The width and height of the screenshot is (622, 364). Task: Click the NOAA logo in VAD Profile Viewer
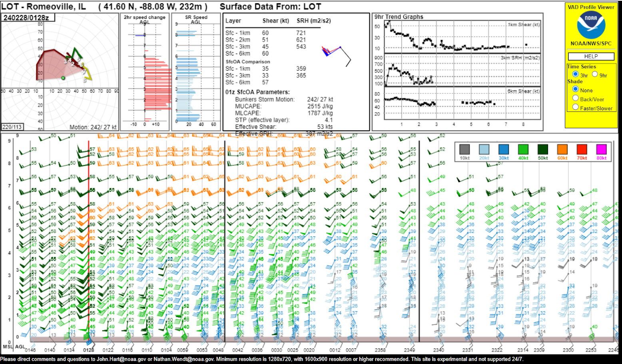coord(591,25)
